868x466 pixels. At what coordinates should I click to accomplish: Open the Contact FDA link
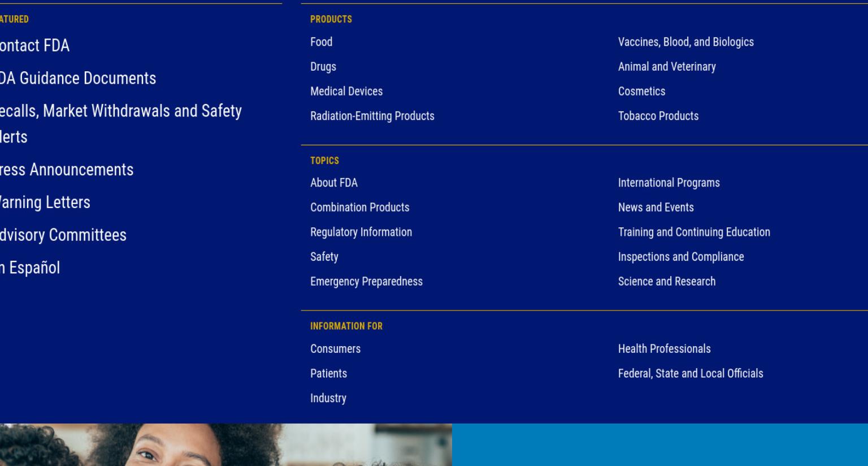pos(34,45)
